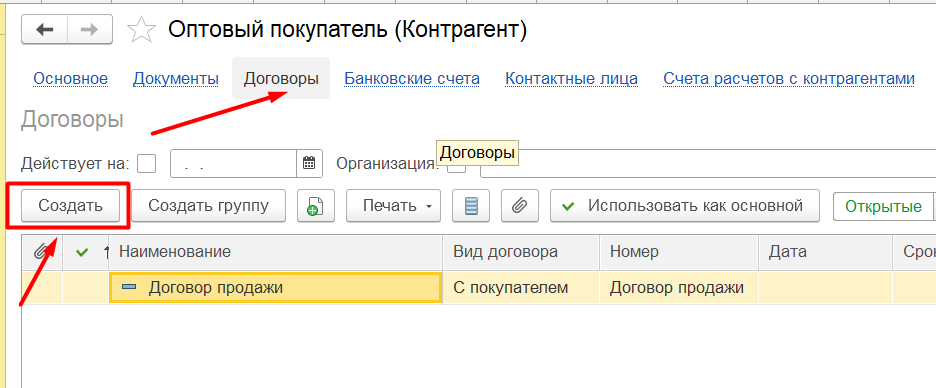Click paperclip column header icon in table
Image resolution: width=936 pixels, height=388 pixels.
tap(41, 252)
